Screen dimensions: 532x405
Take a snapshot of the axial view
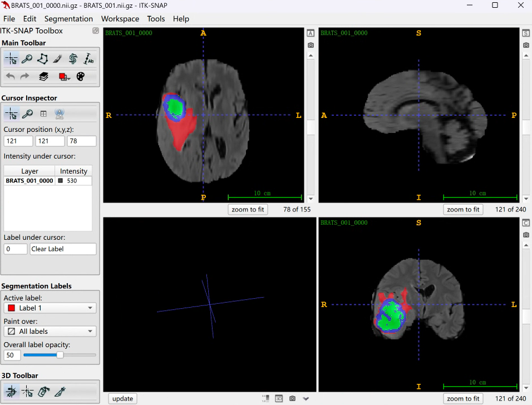tap(311, 45)
